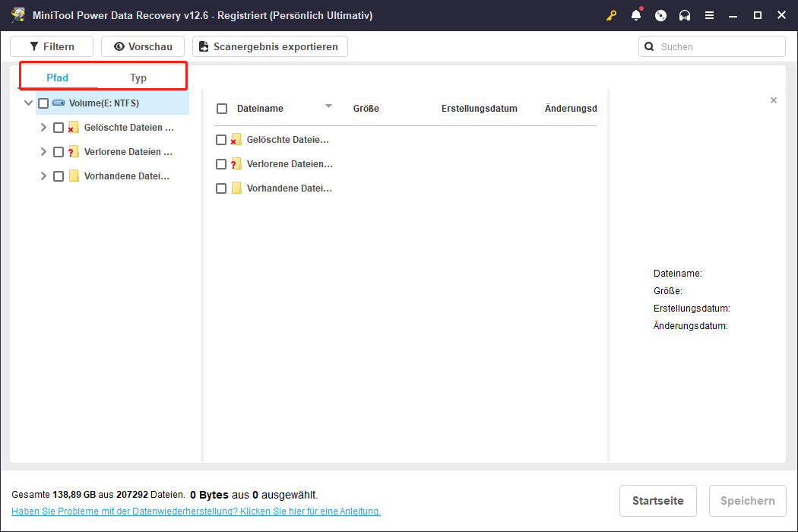
Task: Click the Vorhandene Dateien folder icon in the file list
Action: [x=236, y=188]
